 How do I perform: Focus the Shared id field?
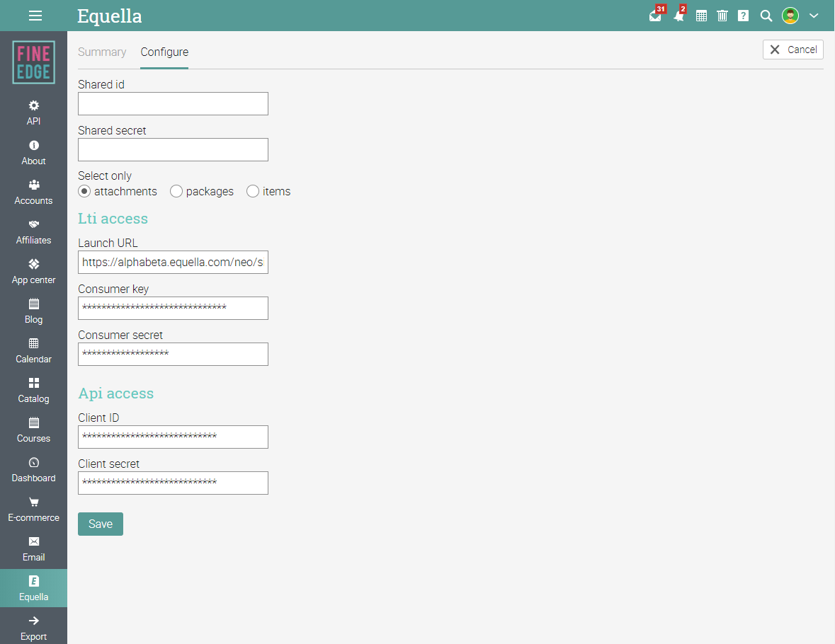tap(173, 104)
